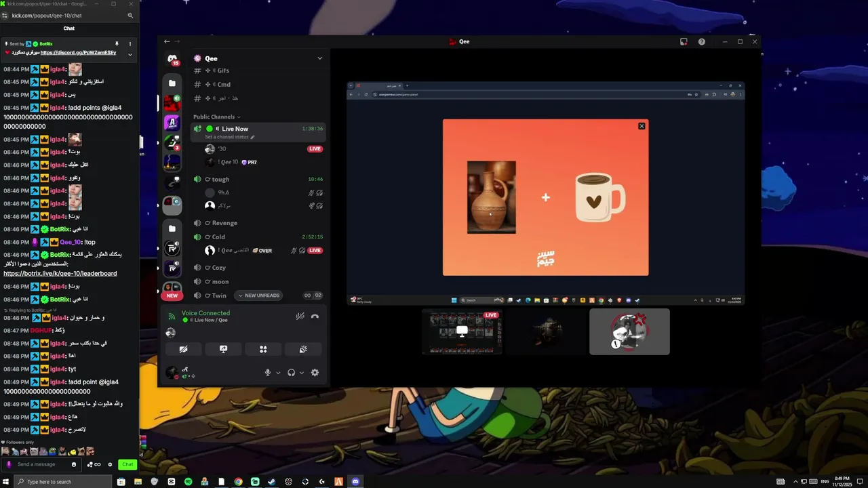Open the emoji picker in chat input
The image size is (868, 488).
coord(74,464)
